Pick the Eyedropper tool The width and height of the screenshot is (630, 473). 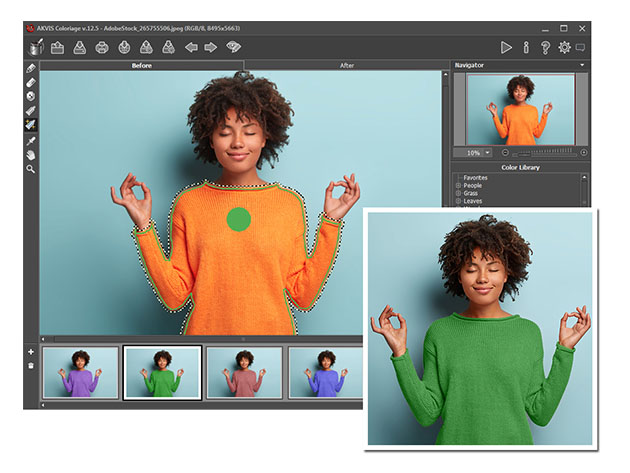tap(31, 141)
